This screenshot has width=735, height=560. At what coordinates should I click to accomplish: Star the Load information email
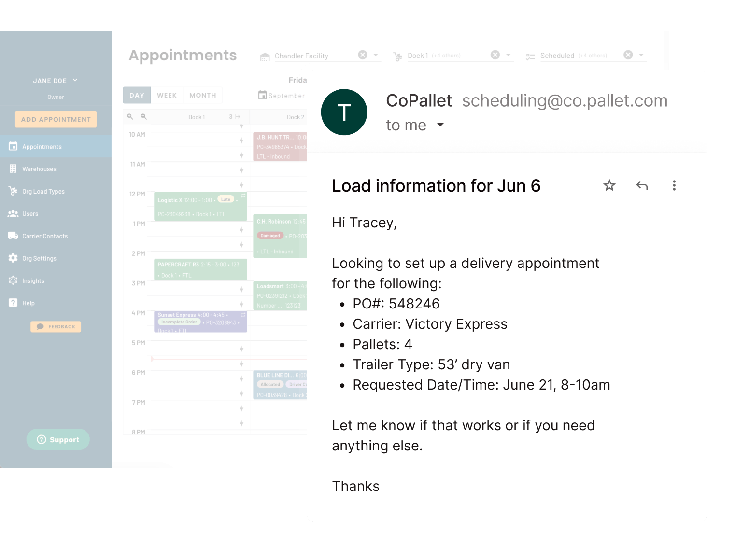[x=609, y=185]
